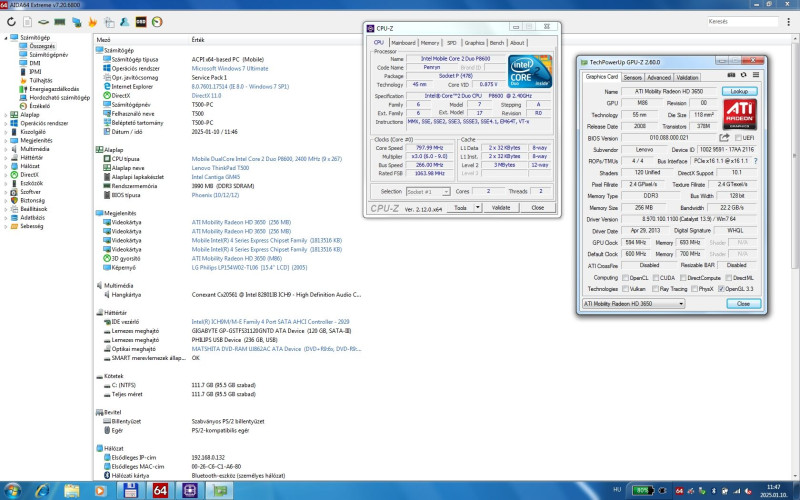Click the AIDA64 red 64 taskbar icon
This screenshot has width=800, height=500.
[x=160, y=490]
